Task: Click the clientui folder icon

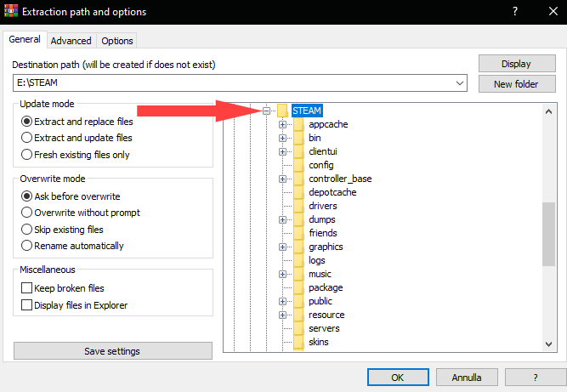Action: (x=298, y=151)
